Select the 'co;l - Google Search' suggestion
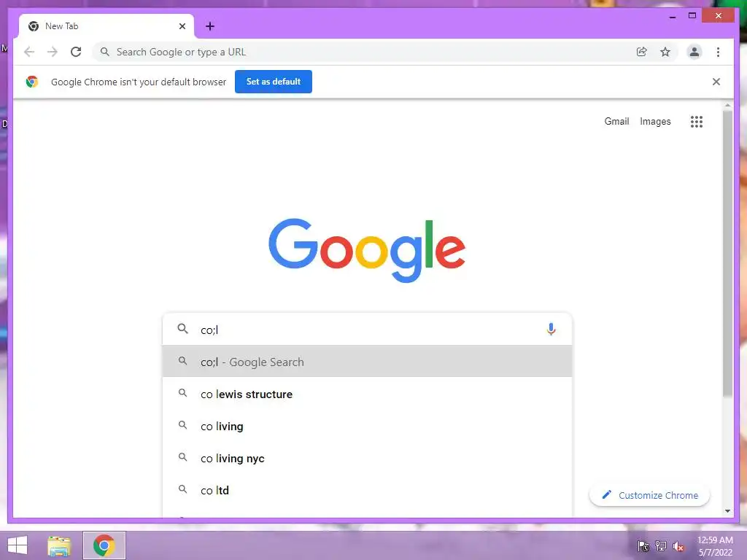 pyautogui.click(x=367, y=362)
